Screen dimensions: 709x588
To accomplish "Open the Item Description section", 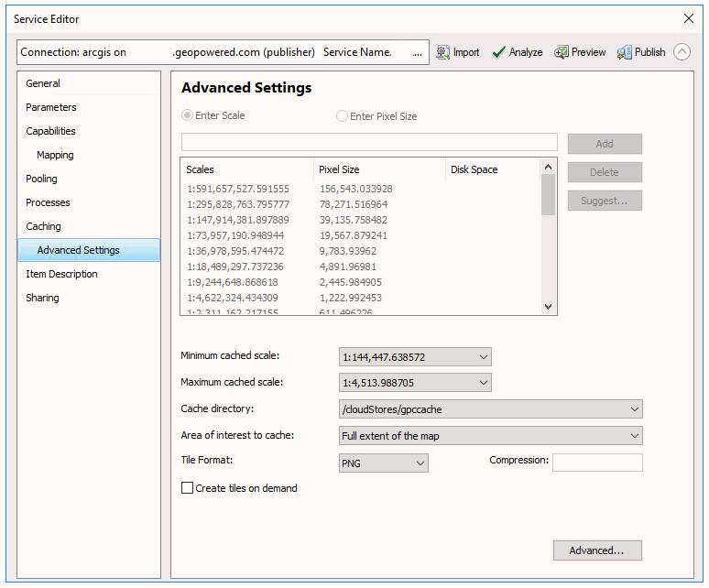I will (61, 274).
